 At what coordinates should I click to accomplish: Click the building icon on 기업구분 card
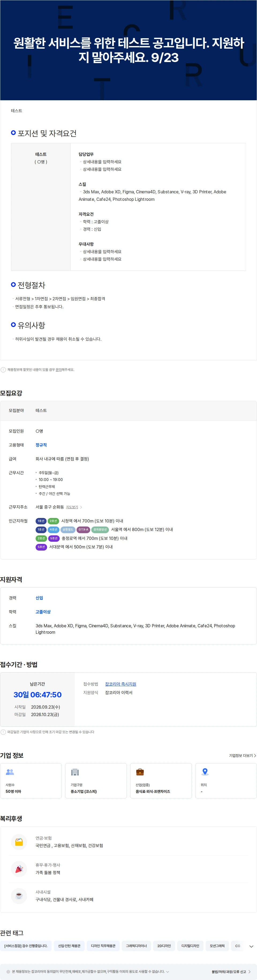[x=75, y=772]
